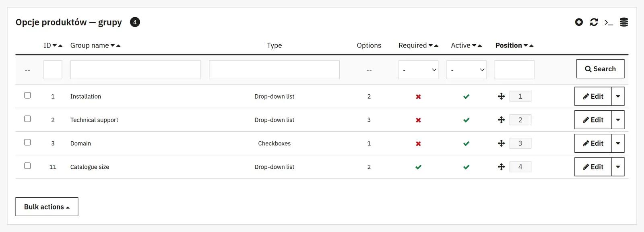
Task: Toggle Required status for Technical support
Action: (x=418, y=120)
